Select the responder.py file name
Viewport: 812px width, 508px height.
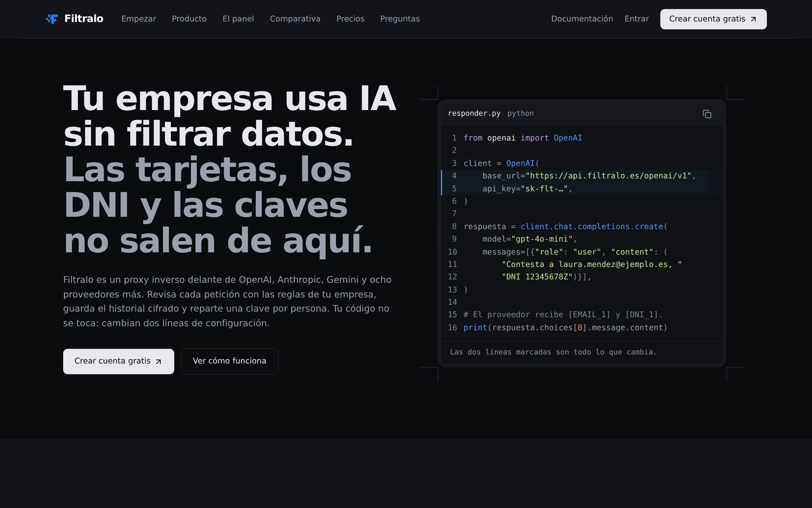tap(474, 113)
